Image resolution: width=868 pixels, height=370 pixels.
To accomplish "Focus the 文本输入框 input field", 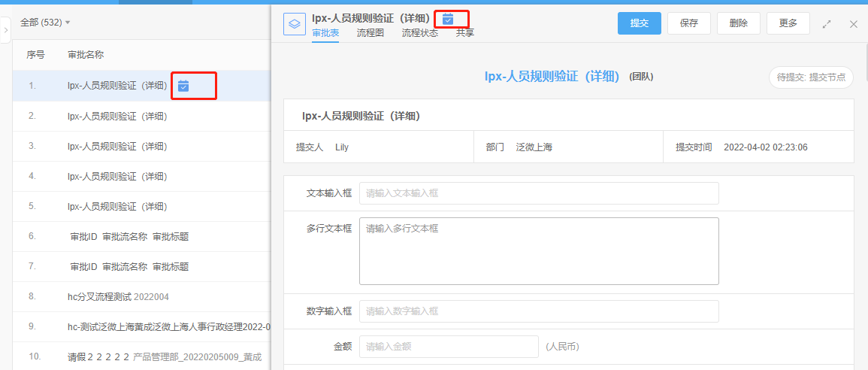I will tap(539, 193).
